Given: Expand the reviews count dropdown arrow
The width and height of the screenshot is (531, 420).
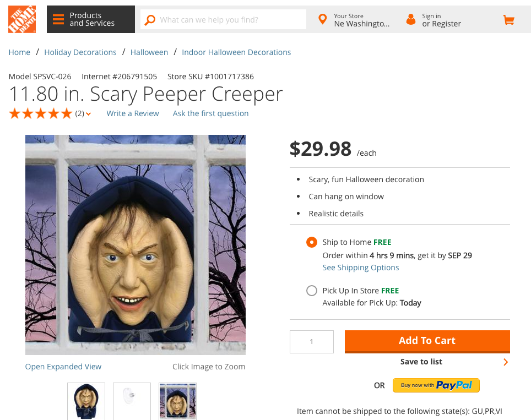Looking at the screenshot, I should 89,114.
